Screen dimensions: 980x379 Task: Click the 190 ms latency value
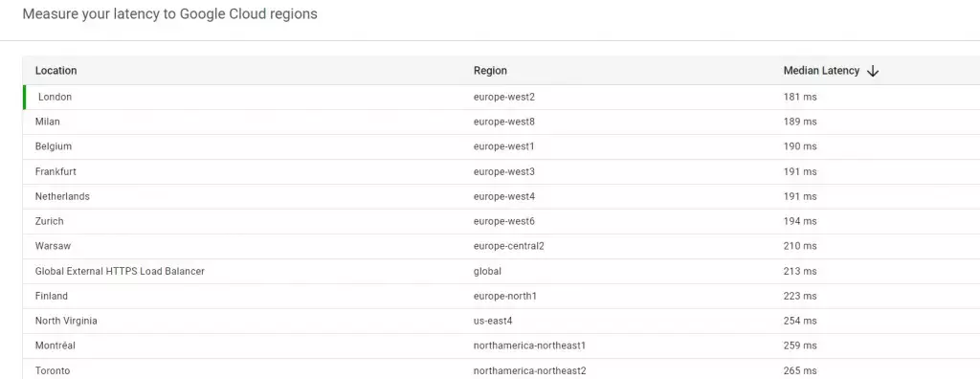(800, 146)
